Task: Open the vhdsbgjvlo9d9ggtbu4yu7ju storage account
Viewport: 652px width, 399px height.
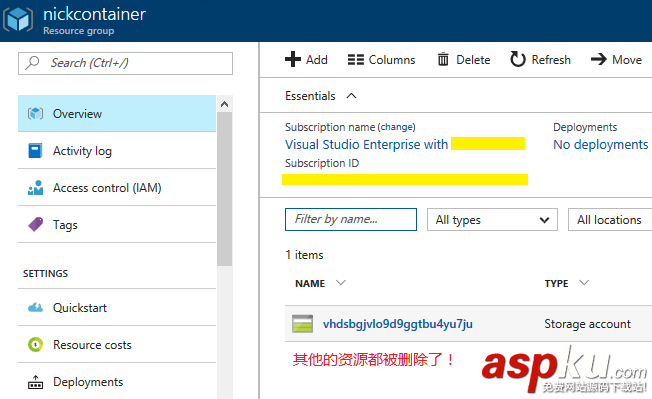Action: click(x=398, y=324)
